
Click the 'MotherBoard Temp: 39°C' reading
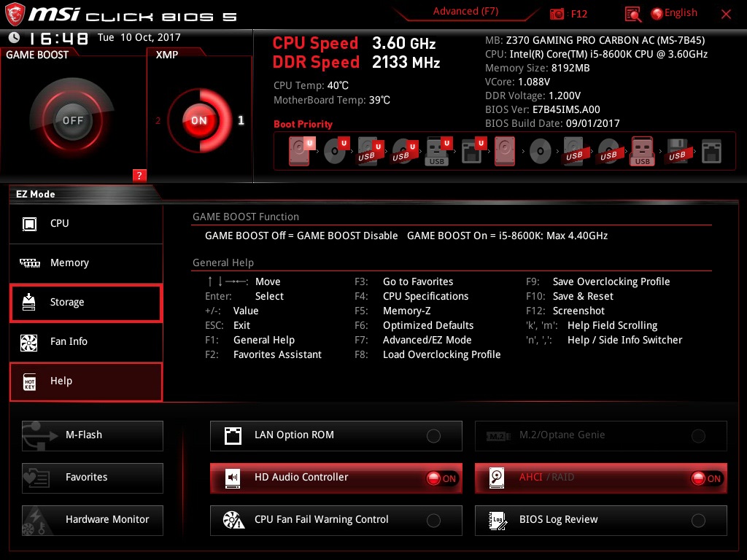click(332, 100)
